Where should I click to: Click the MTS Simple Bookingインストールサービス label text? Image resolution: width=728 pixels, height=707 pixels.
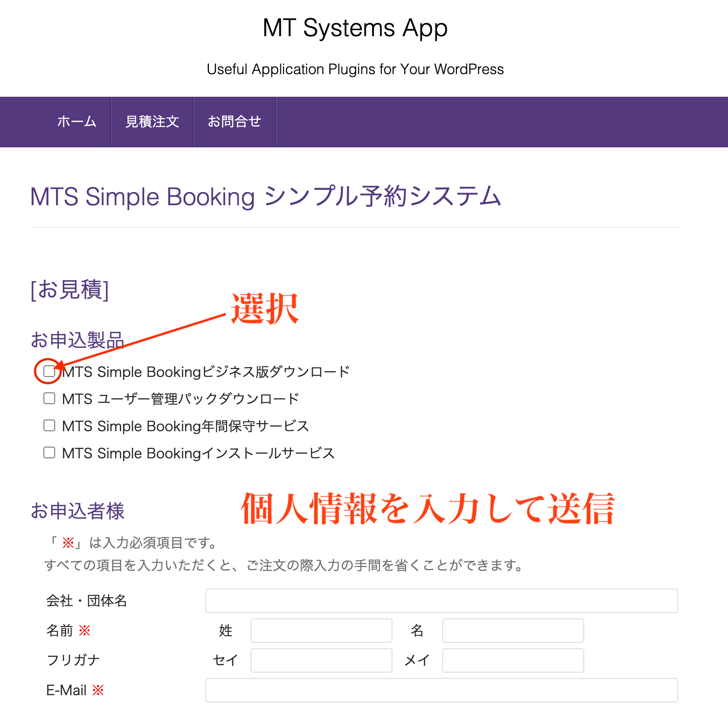pyautogui.click(x=198, y=453)
